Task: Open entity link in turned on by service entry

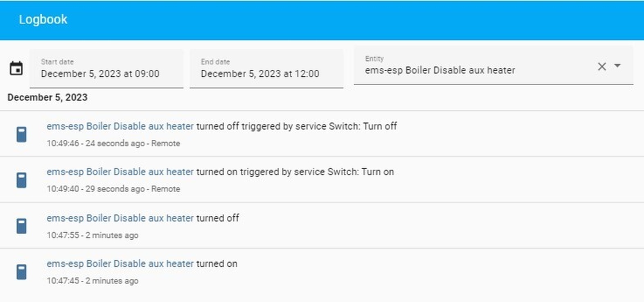Action: point(120,172)
